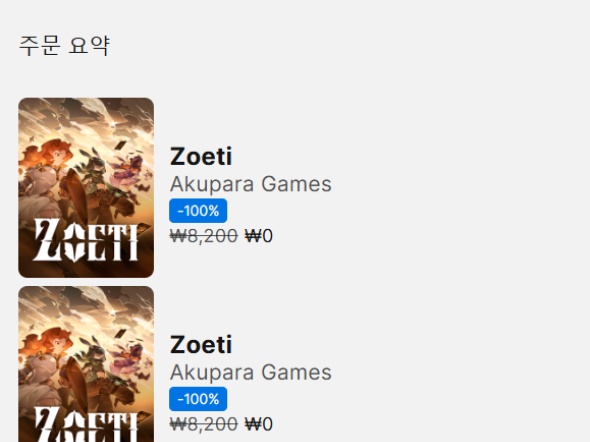Image resolution: width=590 pixels, height=442 pixels.
Task: Select Akupara Games under the first Zoeti
Action: 251,184
